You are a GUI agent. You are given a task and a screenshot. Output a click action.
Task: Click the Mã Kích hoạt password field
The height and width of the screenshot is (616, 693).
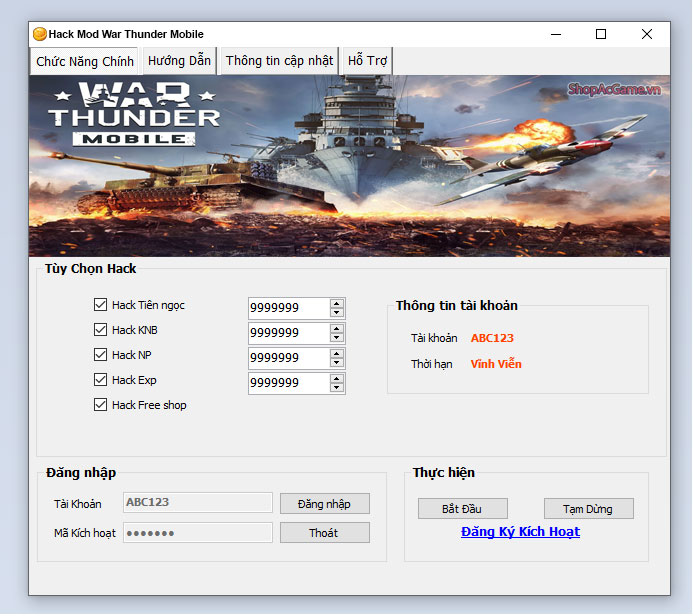click(x=198, y=532)
